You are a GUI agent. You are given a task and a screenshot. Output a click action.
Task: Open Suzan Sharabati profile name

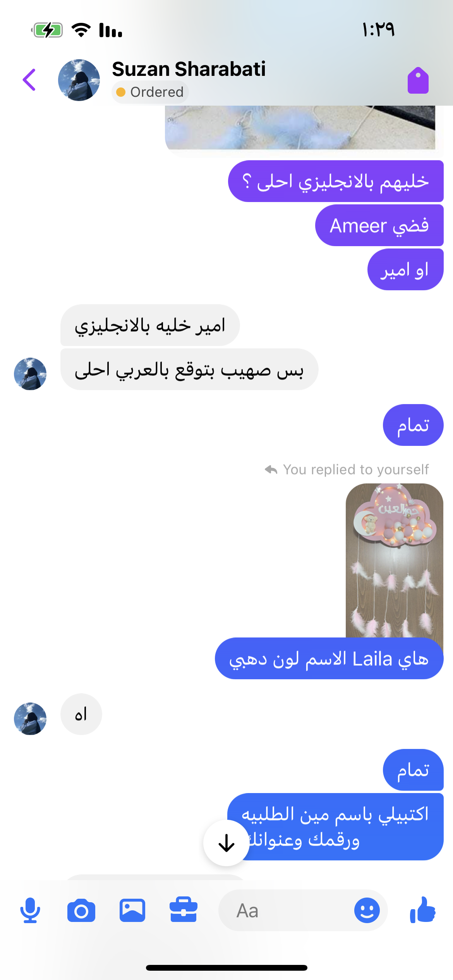point(189,69)
